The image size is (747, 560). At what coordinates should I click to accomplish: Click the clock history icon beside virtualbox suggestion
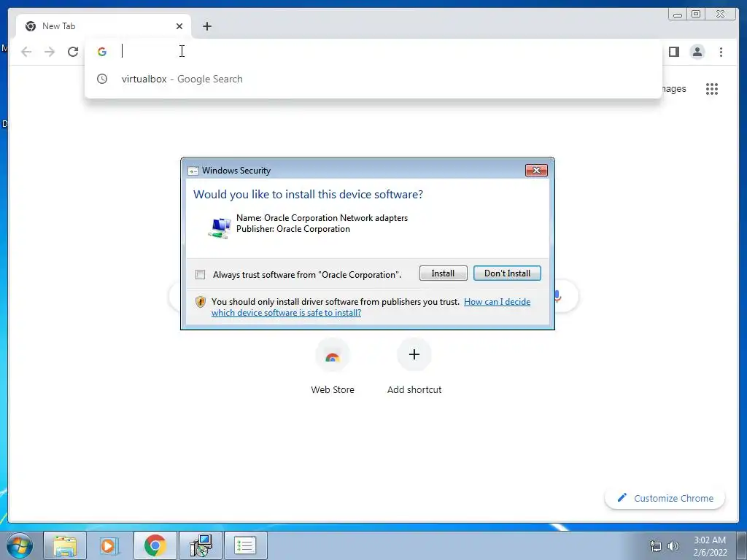102,79
